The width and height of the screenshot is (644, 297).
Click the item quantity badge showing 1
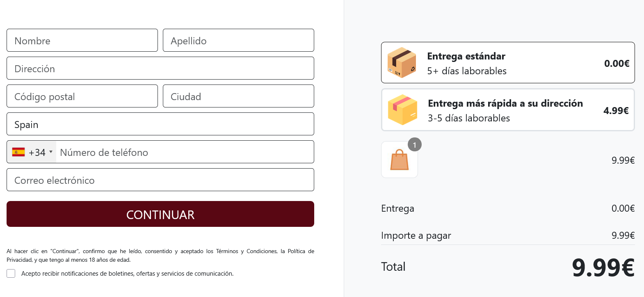point(415,144)
